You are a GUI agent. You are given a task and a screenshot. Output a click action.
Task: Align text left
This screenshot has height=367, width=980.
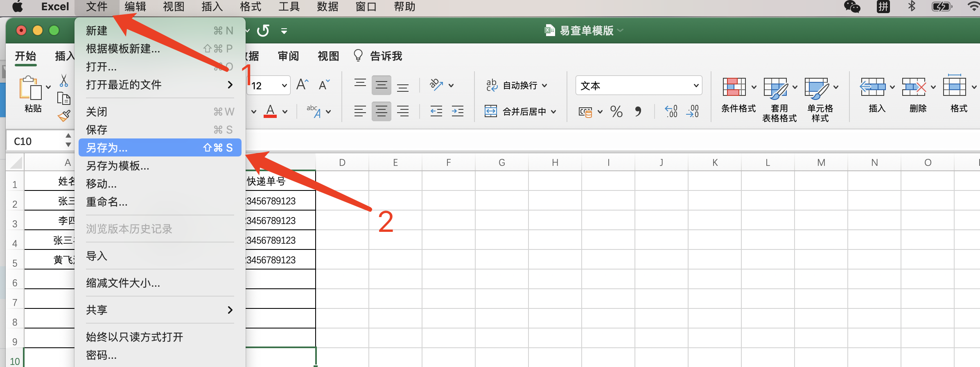(x=360, y=111)
